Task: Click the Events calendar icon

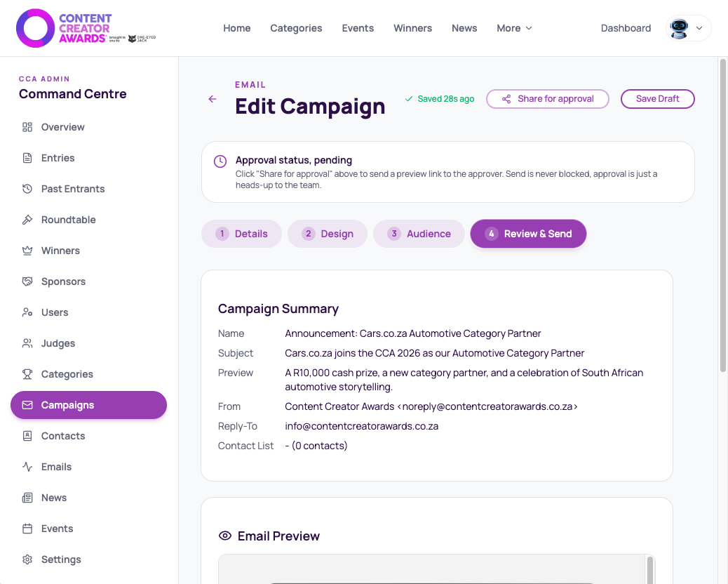Action: (x=27, y=529)
